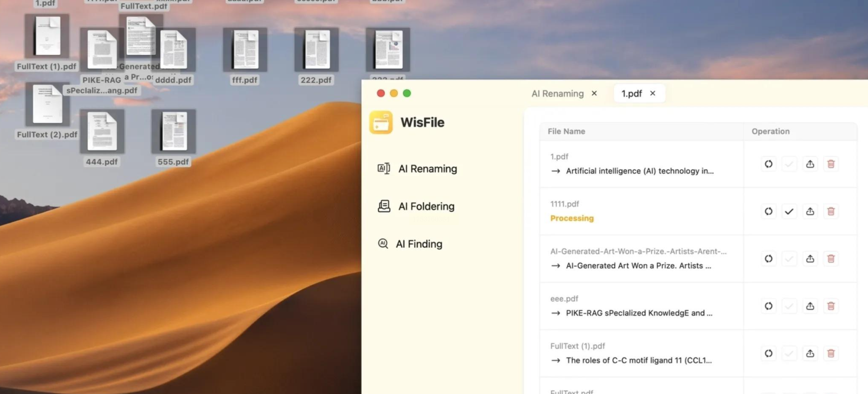Minimize the WisFile window
Viewport: 868px width, 394px height.
click(394, 93)
